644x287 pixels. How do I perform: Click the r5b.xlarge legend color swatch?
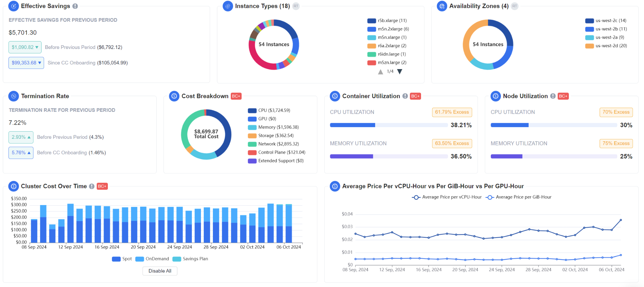(x=371, y=21)
